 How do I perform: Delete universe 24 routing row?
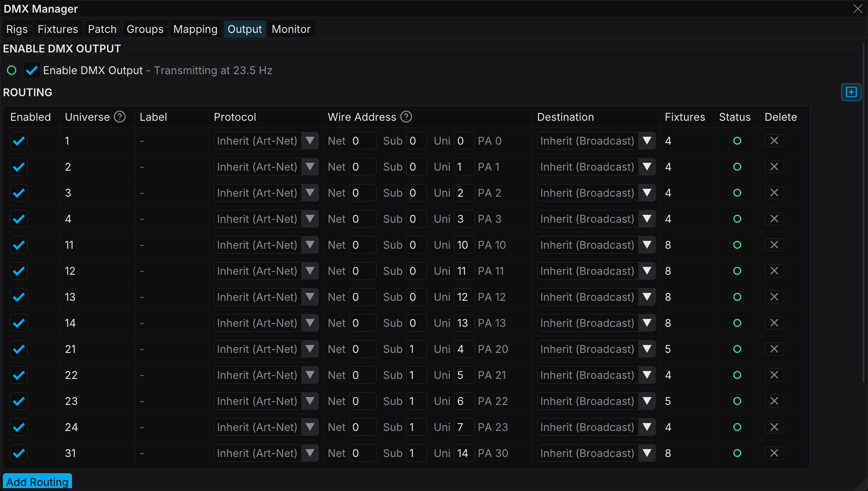click(x=774, y=427)
